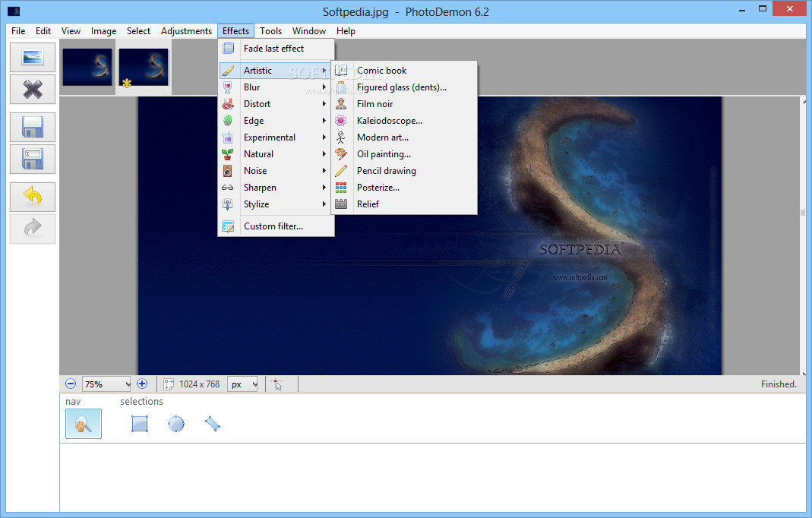Open the Window menu

[x=309, y=31]
